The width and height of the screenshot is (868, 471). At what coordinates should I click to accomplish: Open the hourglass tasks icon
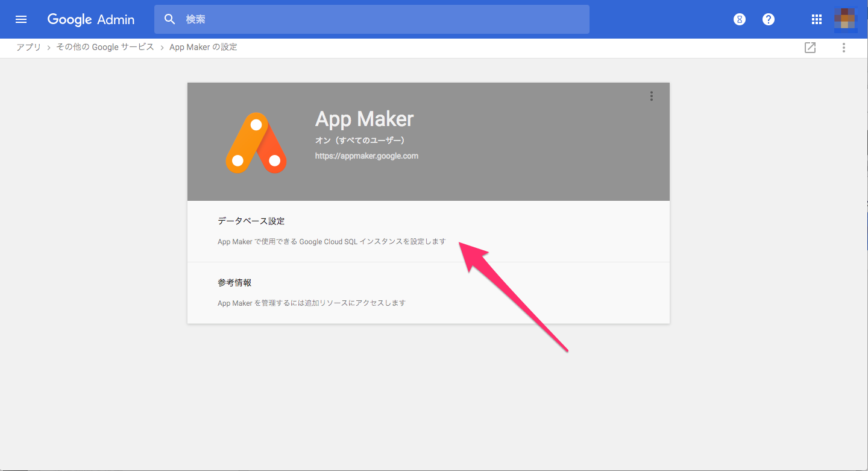[740, 19]
